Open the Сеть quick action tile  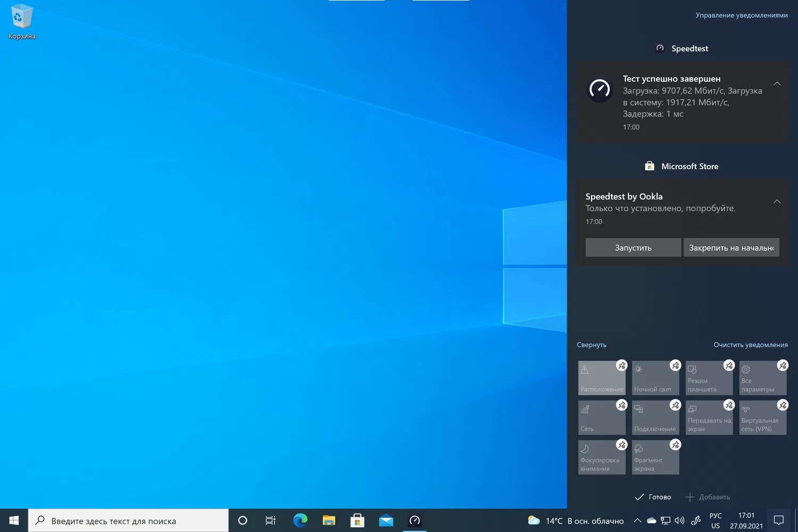pyautogui.click(x=602, y=418)
